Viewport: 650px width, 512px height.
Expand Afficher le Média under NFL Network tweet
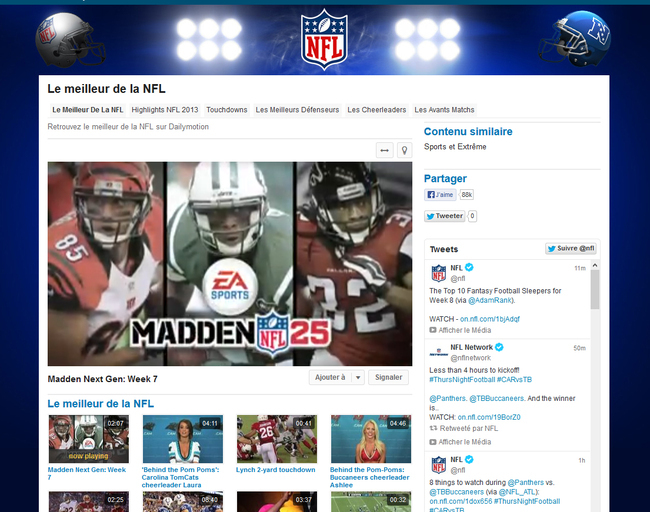pos(460,442)
